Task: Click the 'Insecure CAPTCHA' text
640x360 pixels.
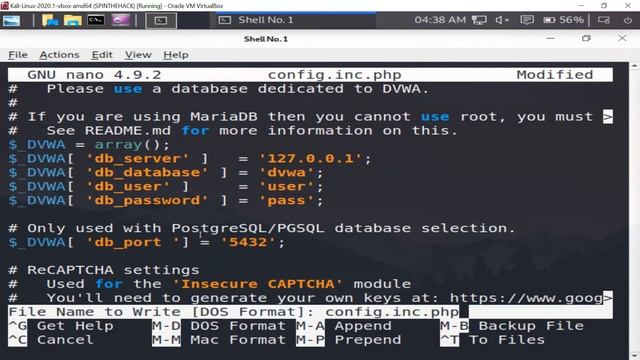Action: [x=258, y=284]
